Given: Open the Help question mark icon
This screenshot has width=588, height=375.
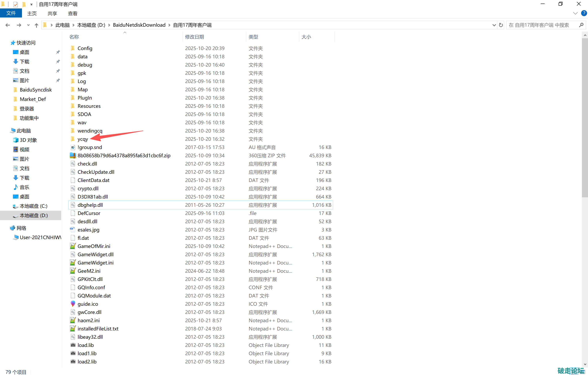Looking at the screenshot, I should tap(584, 13).
